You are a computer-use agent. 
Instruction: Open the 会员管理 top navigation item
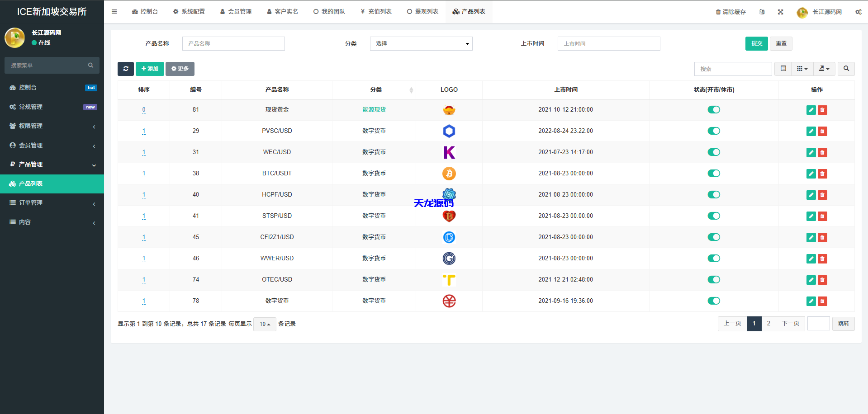236,11
